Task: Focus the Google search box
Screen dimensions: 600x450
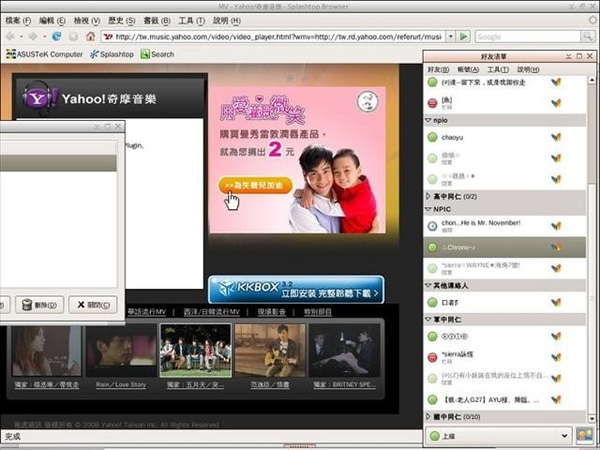Action: click(528, 36)
